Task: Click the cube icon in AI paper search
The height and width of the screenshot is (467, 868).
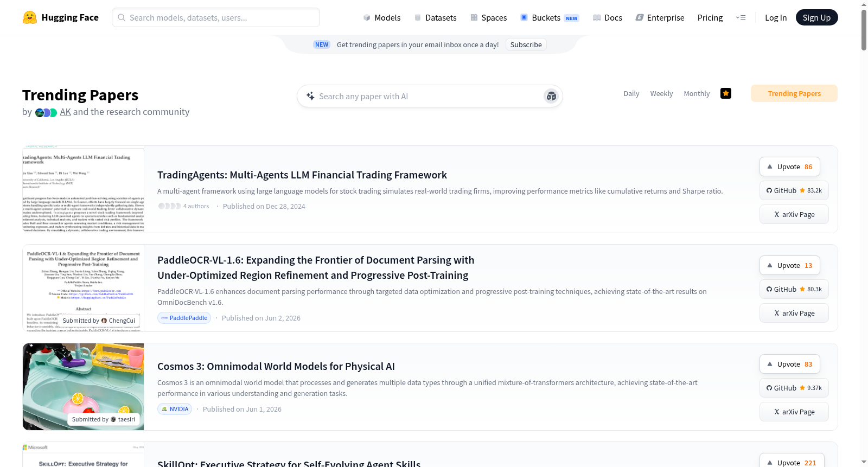Action: pyautogui.click(x=551, y=96)
